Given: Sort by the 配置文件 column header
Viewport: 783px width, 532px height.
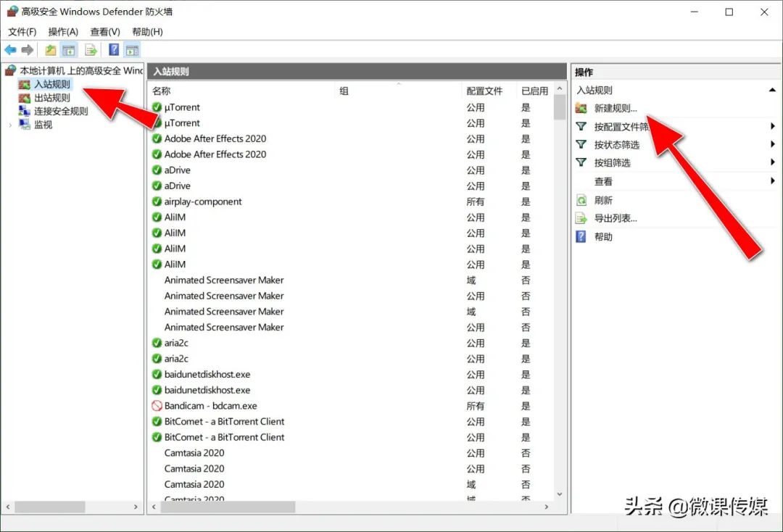Looking at the screenshot, I should pyautogui.click(x=490, y=91).
